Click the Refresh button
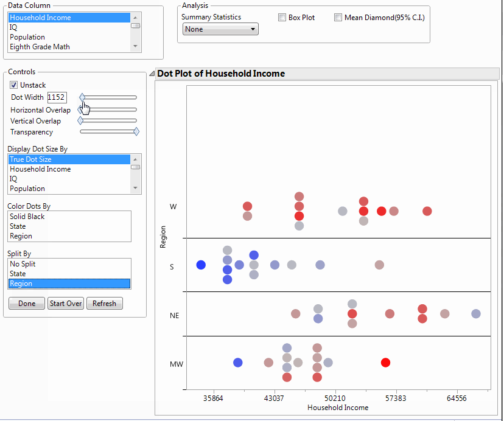Viewport: 504px width, 421px height. click(104, 303)
